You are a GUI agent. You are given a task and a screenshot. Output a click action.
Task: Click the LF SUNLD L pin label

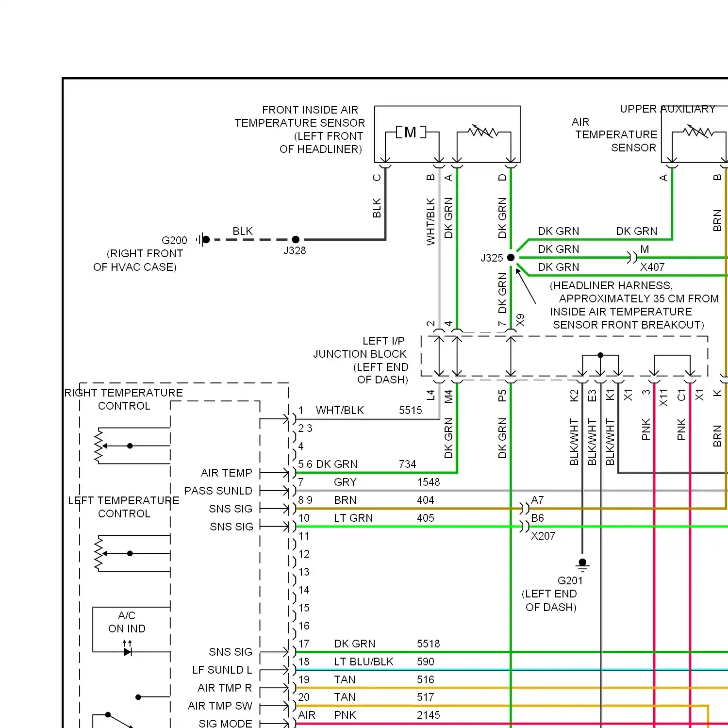[x=222, y=670]
